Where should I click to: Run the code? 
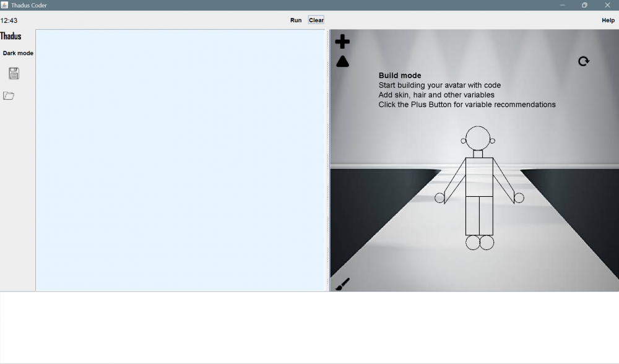[296, 20]
